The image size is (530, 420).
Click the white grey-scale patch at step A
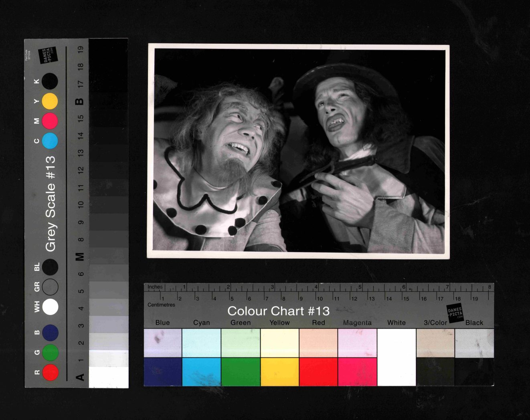tap(109, 377)
